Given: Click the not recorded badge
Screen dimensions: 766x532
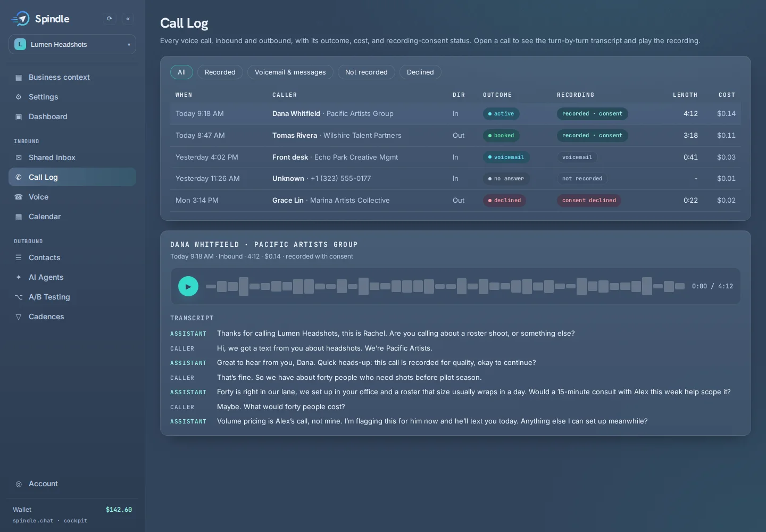Looking at the screenshot, I should (582, 179).
